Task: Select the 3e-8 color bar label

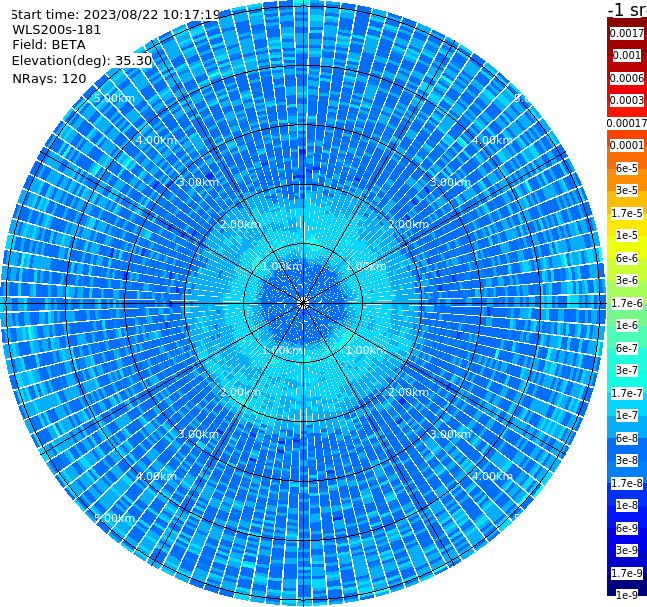Action: (x=627, y=460)
